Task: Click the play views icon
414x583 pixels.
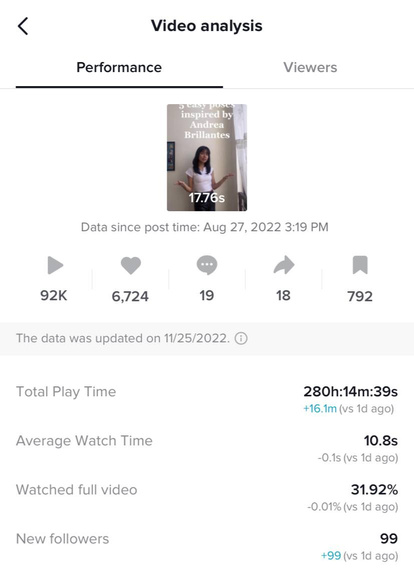Action: click(55, 265)
